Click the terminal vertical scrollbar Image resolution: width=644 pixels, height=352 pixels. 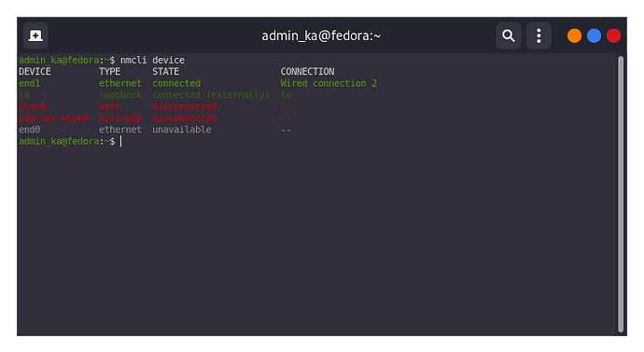click(621, 194)
